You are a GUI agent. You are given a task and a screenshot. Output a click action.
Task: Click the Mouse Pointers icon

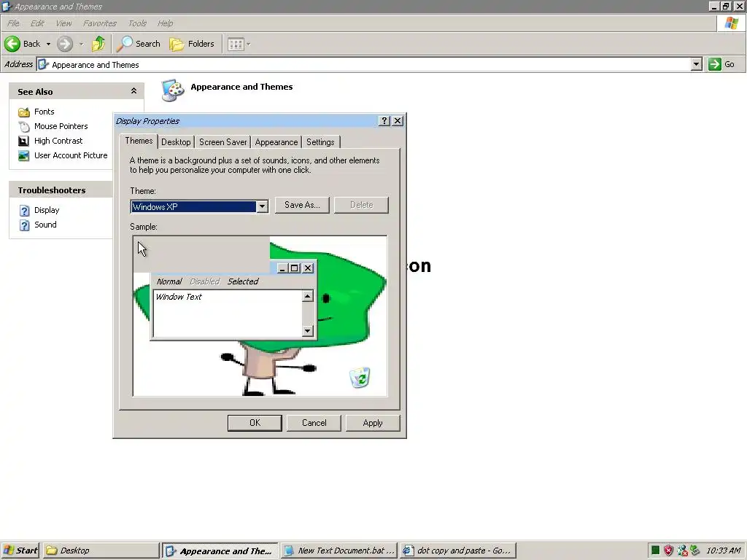coord(24,127)
